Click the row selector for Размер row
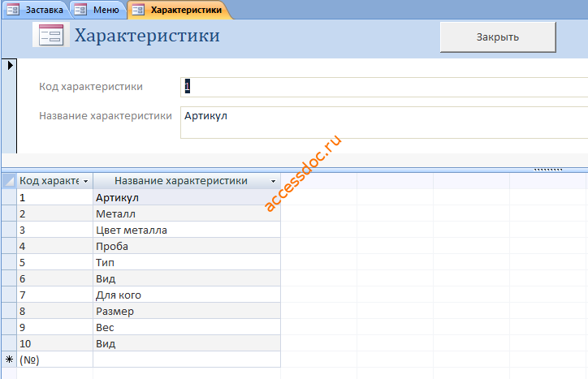588x379 pixels. tap(9, 311)
